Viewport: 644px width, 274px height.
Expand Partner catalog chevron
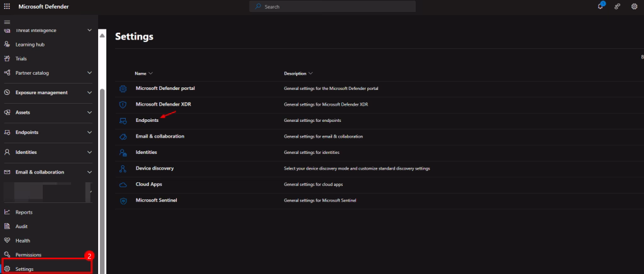pos(89,73)
